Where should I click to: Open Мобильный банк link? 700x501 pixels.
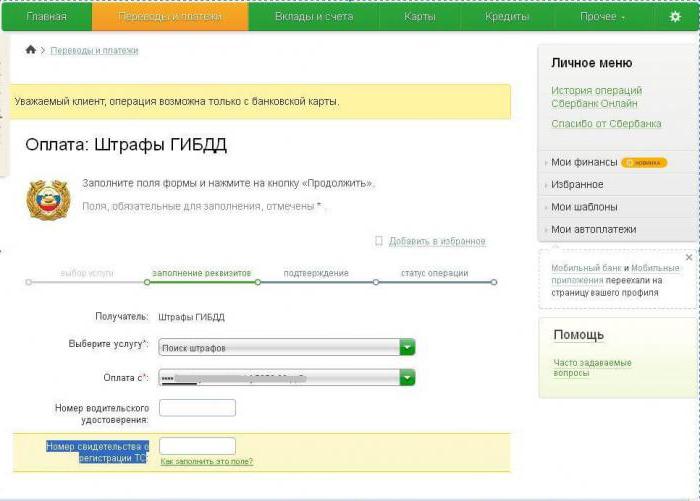click(586, 268)
